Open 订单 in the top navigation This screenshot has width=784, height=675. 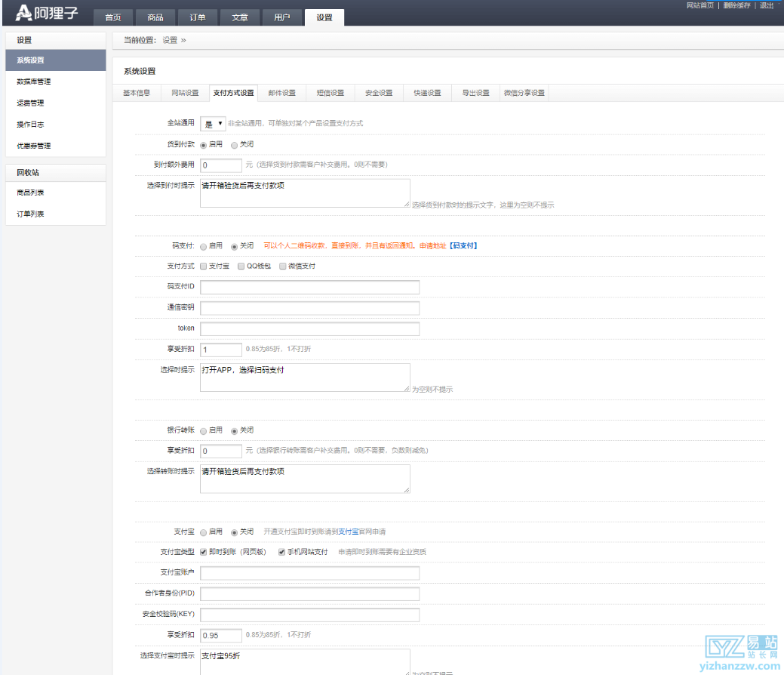click(x=197, y=18)
